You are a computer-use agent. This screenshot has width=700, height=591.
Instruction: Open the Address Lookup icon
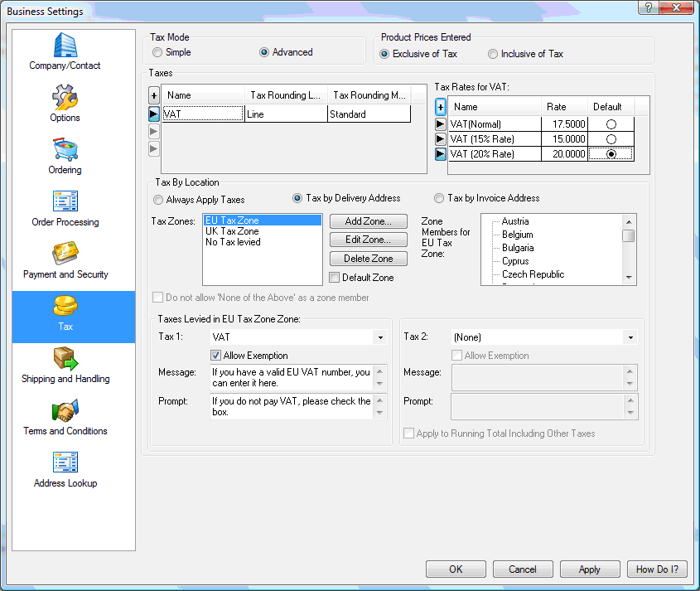coord(65,464)
